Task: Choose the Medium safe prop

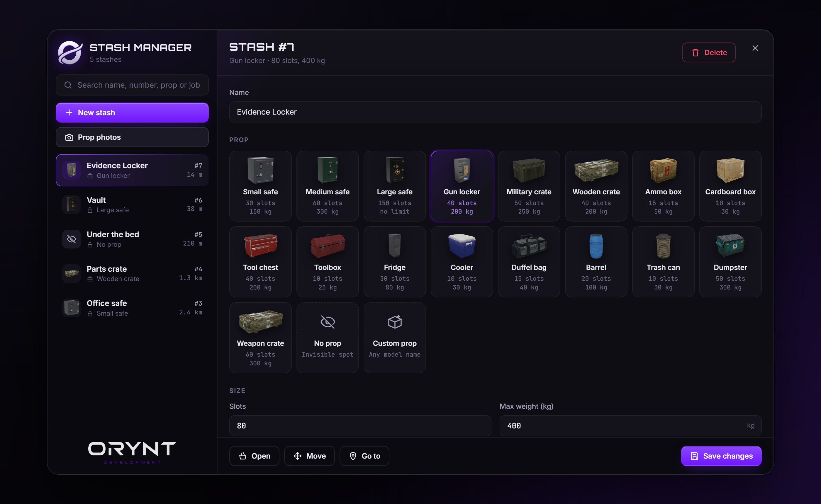Action: pyautogui.click(x=328, y=186)
